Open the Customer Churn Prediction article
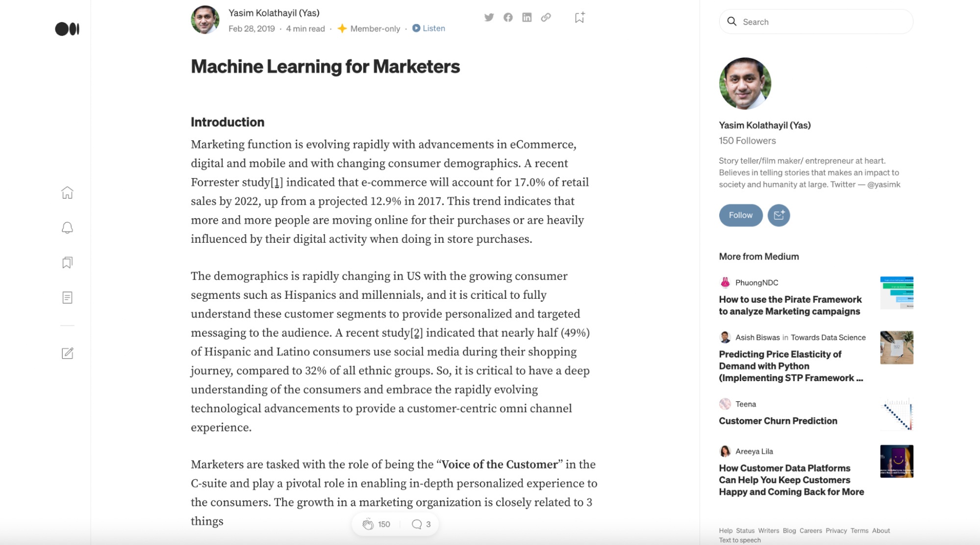Screen dimensions: 980x545 (x=778, y=420)
